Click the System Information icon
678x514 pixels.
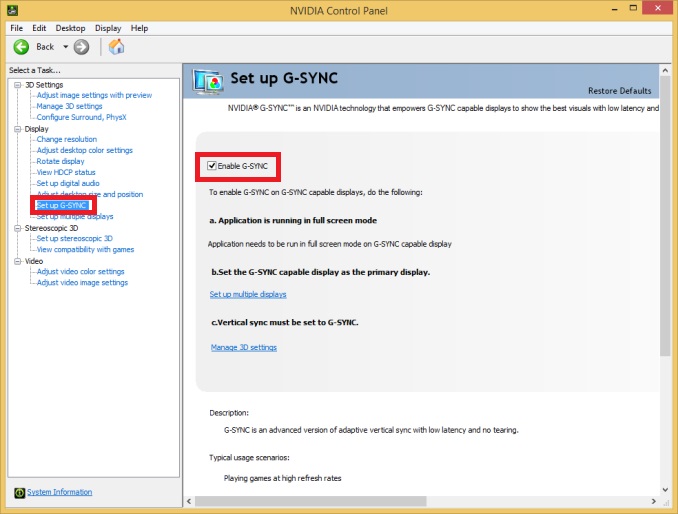(19, 492)
